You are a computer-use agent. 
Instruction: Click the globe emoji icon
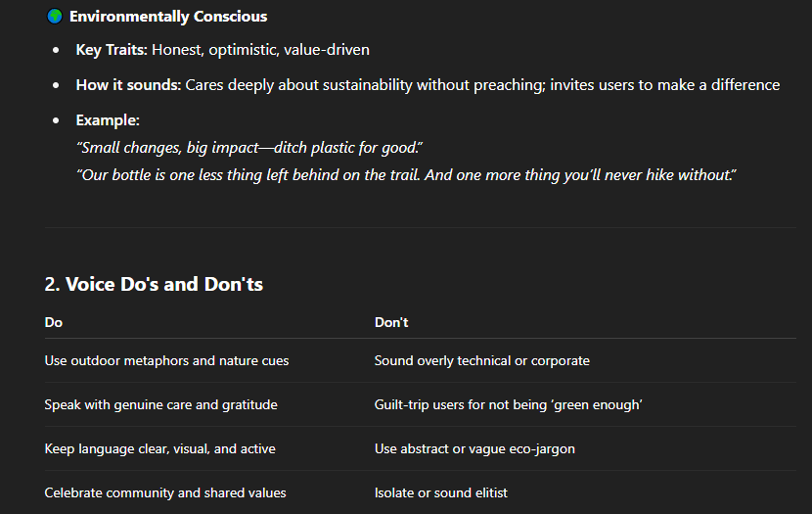[x=55, y=16]
